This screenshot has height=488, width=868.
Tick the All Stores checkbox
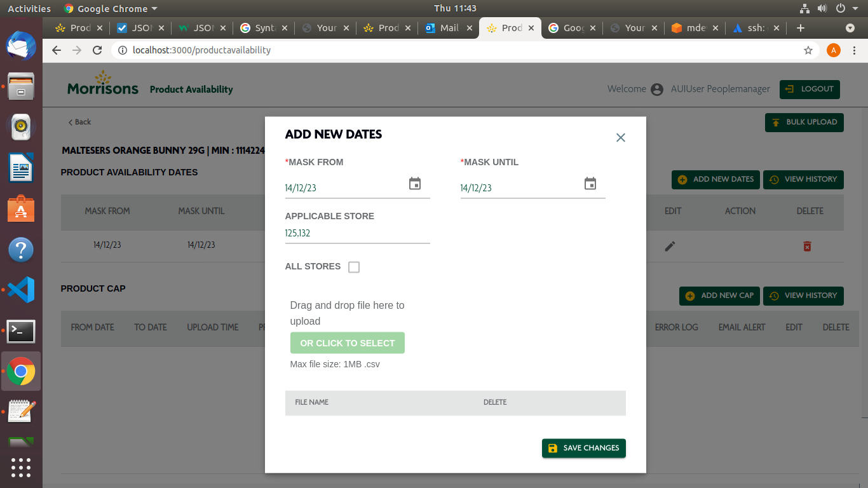(x=354, y=267)
